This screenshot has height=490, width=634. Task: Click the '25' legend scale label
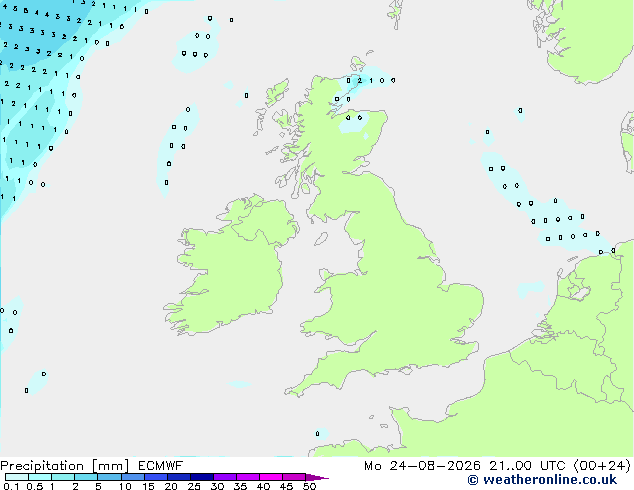pyautogui.click(x=194, y=486)
